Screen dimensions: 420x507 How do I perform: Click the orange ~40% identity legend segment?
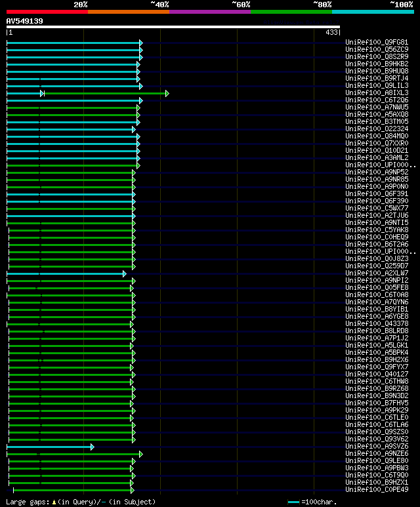point(129,12)
